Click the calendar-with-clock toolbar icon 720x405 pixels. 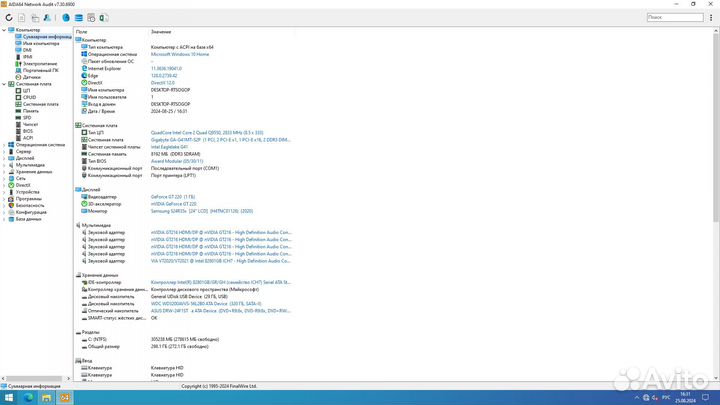[x=91, y=17]
